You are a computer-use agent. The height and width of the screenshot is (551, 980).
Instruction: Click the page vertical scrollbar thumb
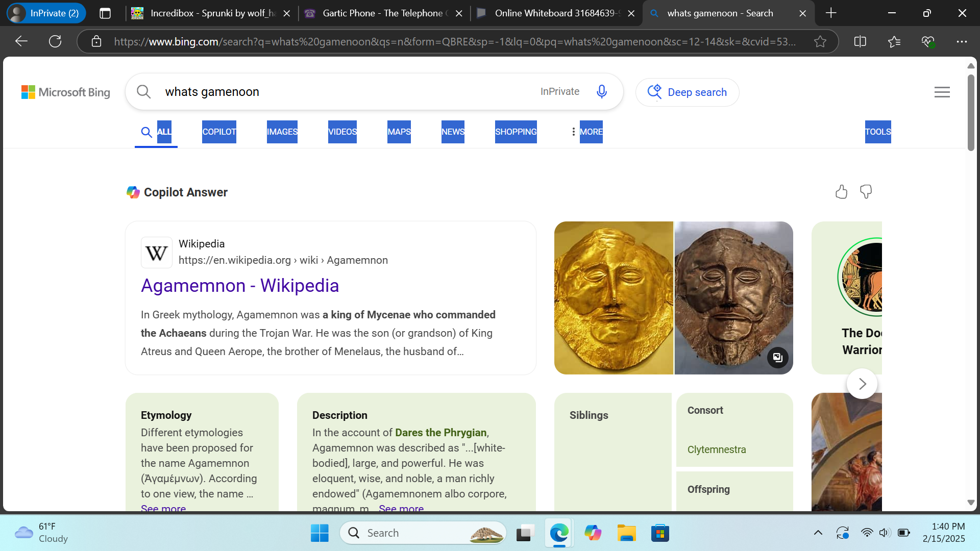971,112
